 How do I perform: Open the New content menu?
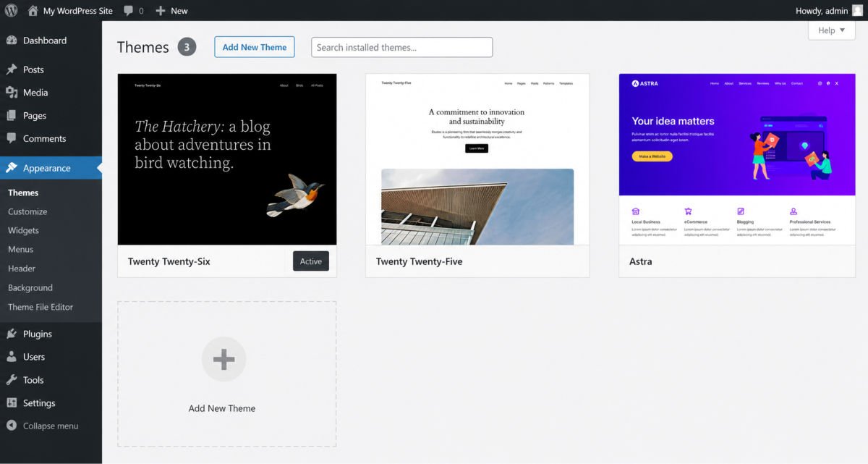coord(171,11)
